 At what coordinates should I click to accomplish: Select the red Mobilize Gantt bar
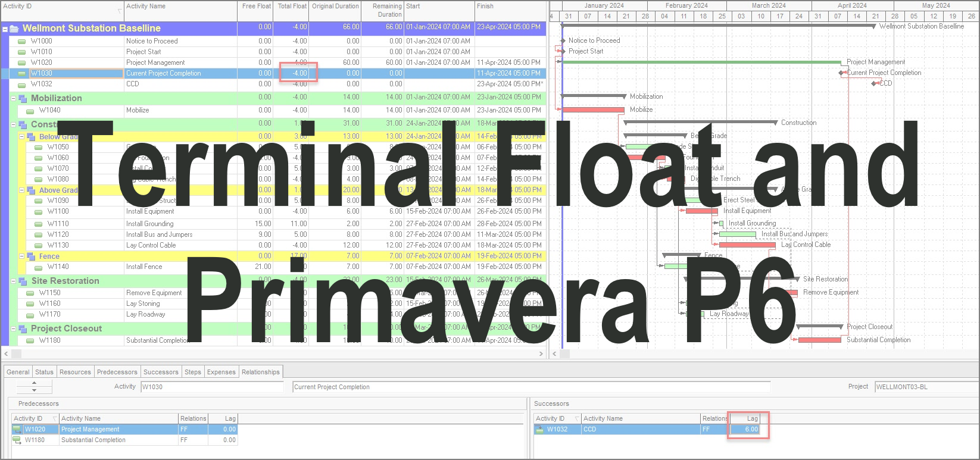point(594,109)
